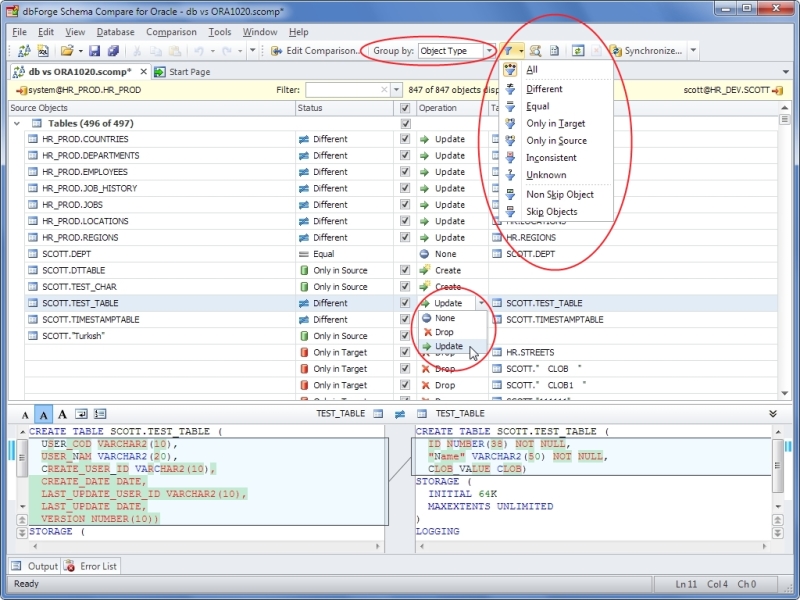Toggle the Tables group checkbox

click(x=405, y=123)
